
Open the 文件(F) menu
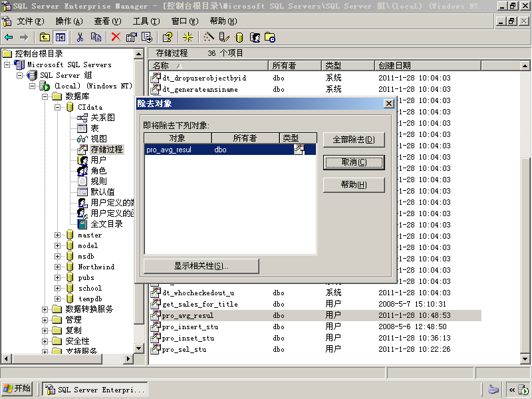point(31,21)
